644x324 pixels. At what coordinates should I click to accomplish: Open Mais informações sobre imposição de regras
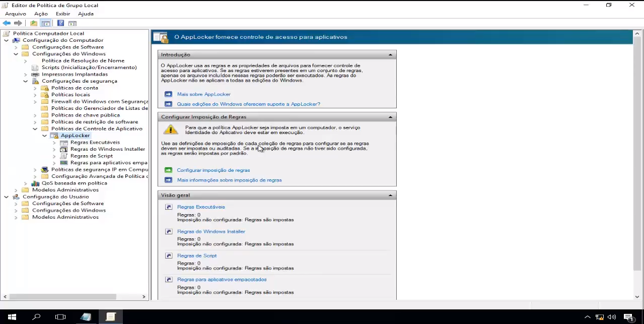(230, 180)
